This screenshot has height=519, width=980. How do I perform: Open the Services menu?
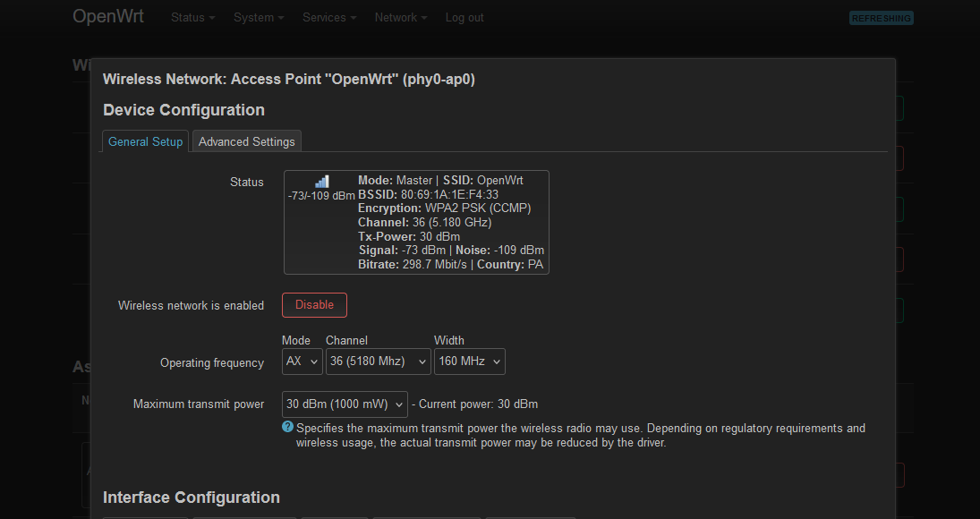[x=329, y=18]
